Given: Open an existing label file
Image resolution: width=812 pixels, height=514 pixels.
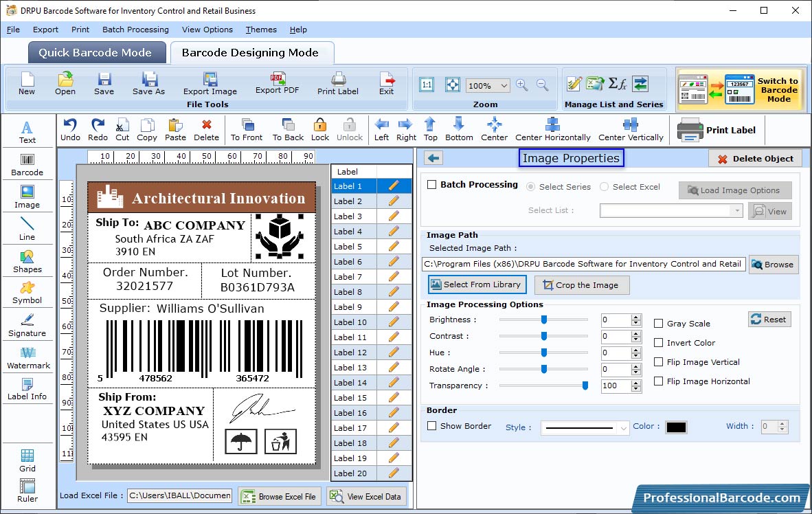Looking at the screenshot, I should tap(65, 84).
